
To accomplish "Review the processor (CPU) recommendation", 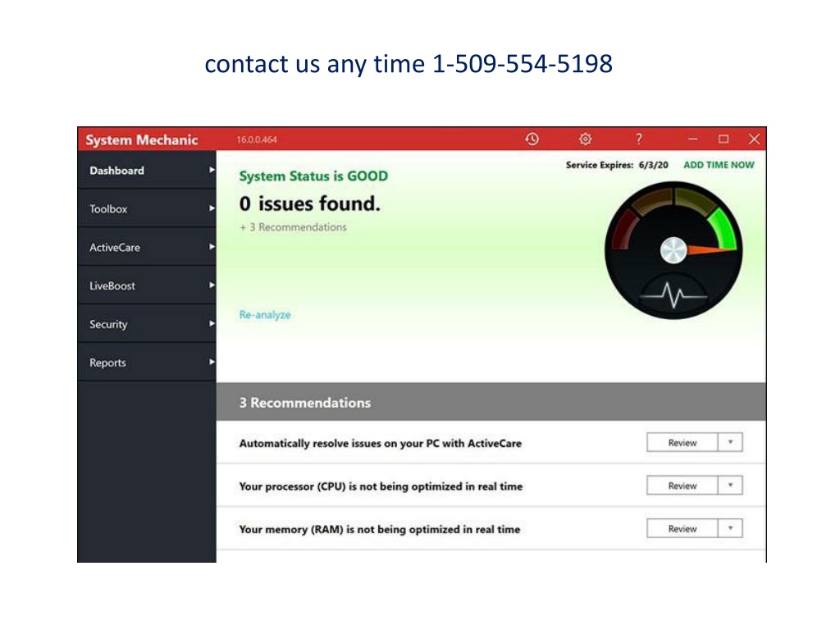I will coord(682,486).
